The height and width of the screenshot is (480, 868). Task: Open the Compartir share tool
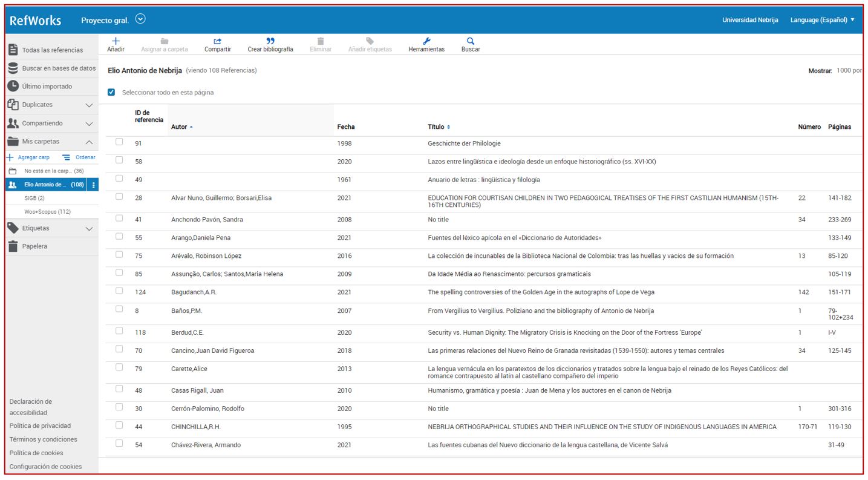tap(217, 41)
